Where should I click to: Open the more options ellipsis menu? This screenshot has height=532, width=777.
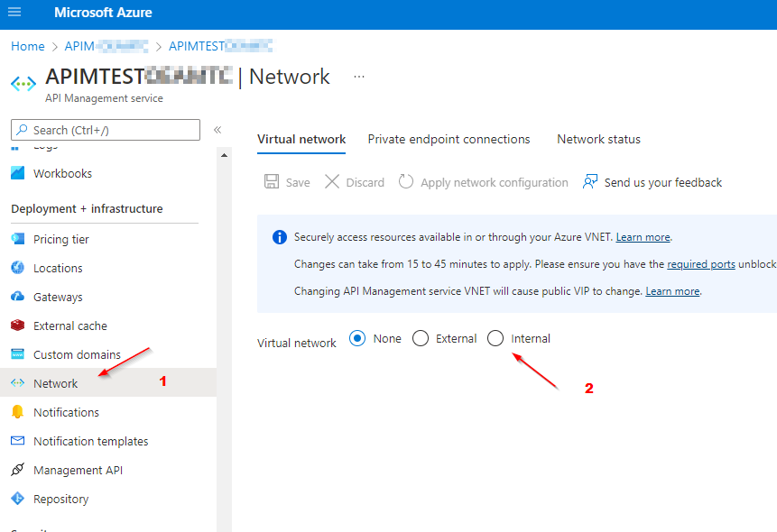359,77
